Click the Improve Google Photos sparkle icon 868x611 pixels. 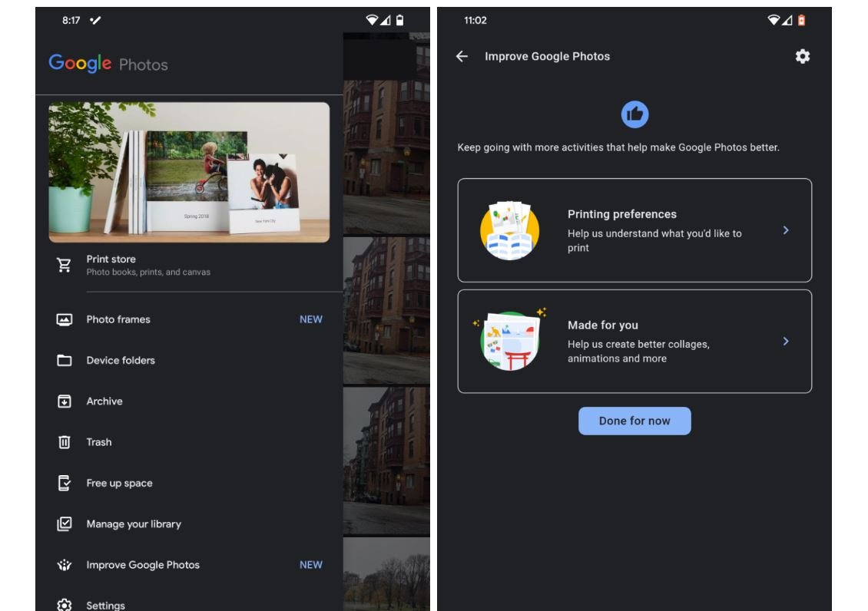(x=65, y=565)
